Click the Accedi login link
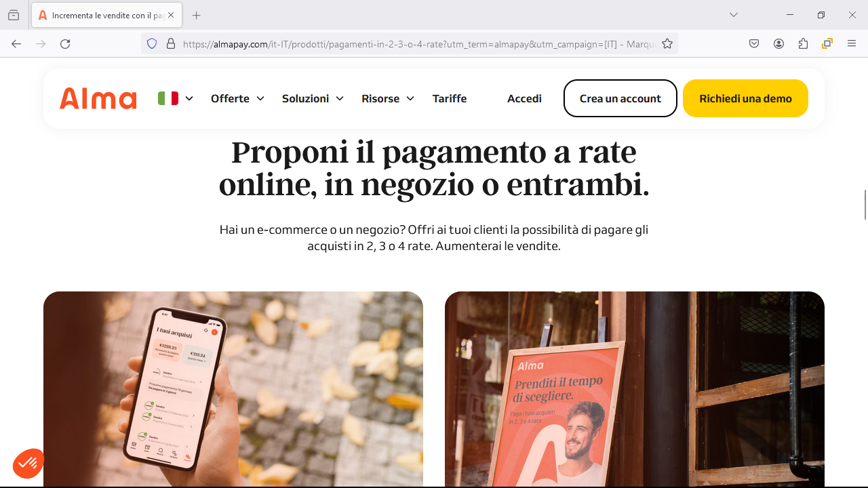 [524, 98]
